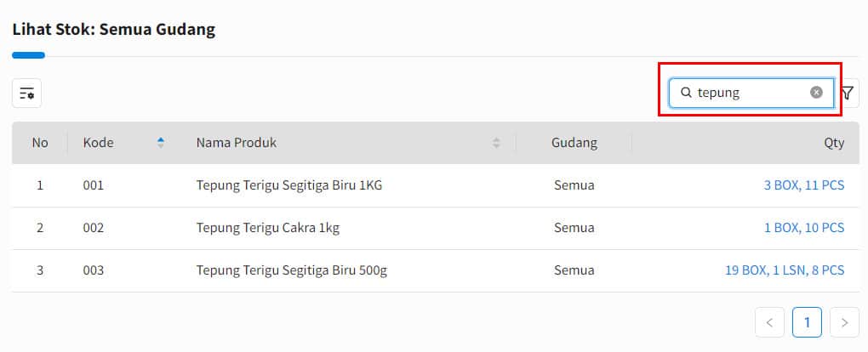Viewport: 868px width, 352px height.
Task: Clear the search text with the x icon
Action: (817, 93)
